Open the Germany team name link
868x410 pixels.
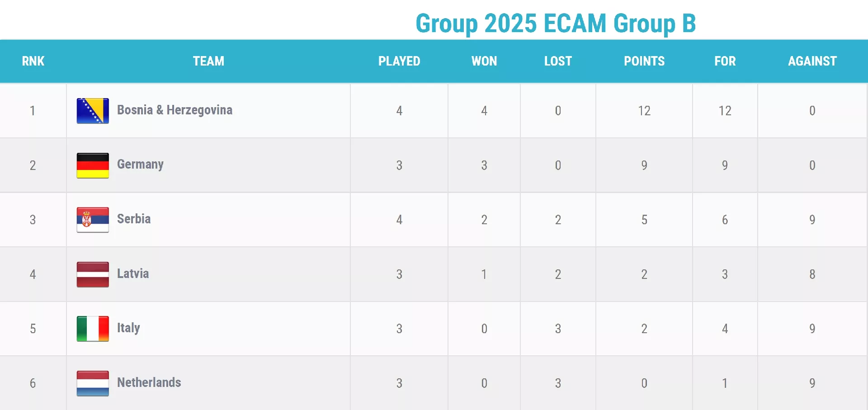(x=140, y=164)
